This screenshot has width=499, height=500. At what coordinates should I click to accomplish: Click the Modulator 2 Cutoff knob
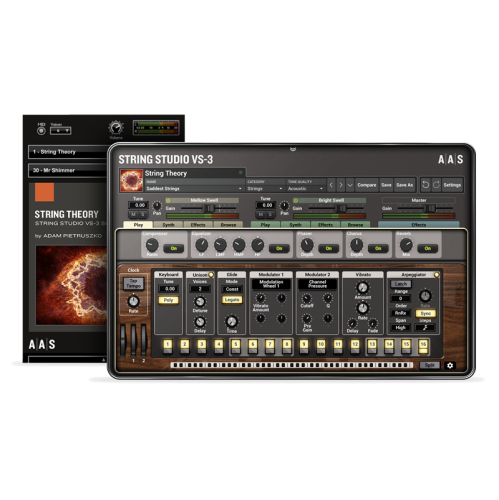click(x=307, y=298)
